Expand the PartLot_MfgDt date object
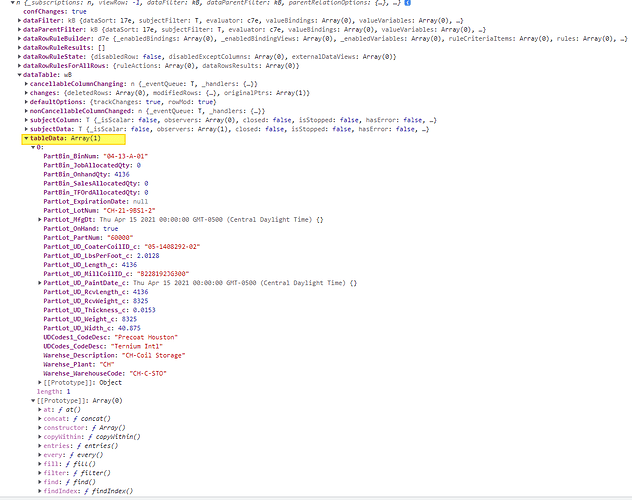 [x=40, y=220]
